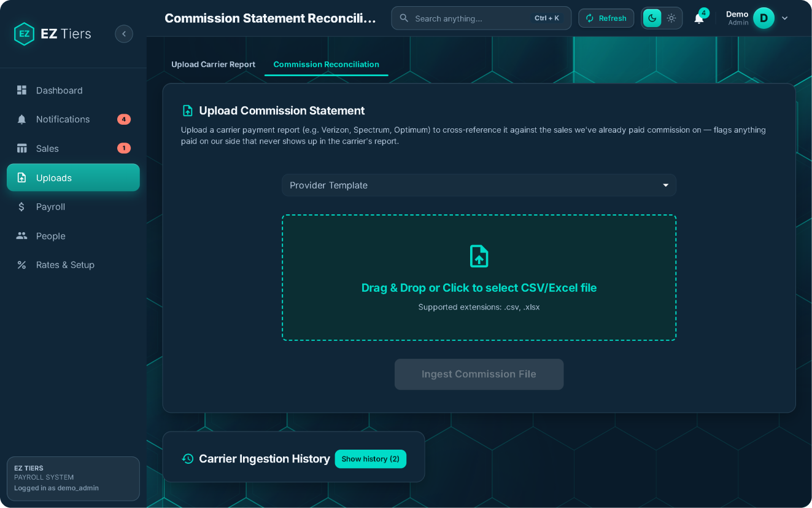
Task: Expand the user menu chevron beside Demo
Action: [784, 18]
